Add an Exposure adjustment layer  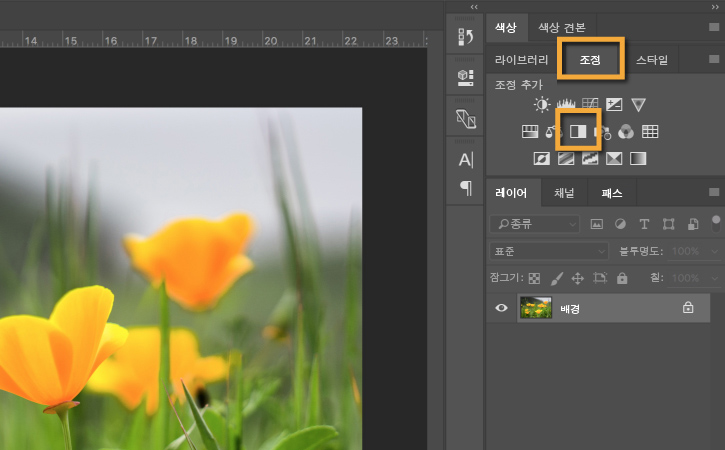[x=614, y=105]
